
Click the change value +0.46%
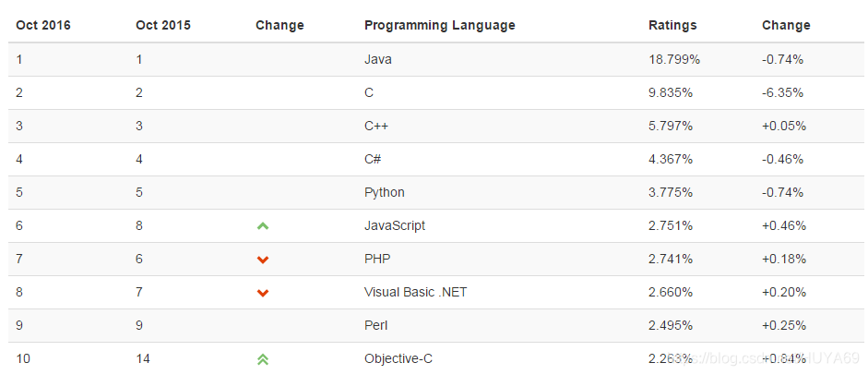tap(784, 225)
